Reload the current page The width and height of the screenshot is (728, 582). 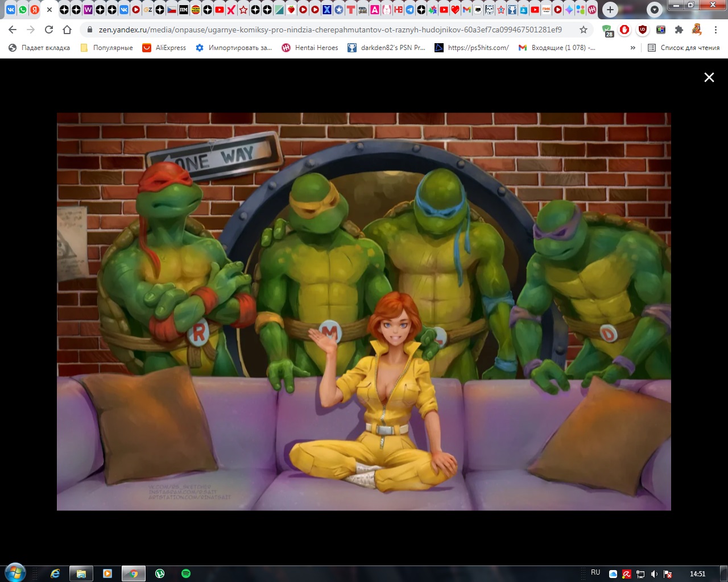(x=49, y=30)
